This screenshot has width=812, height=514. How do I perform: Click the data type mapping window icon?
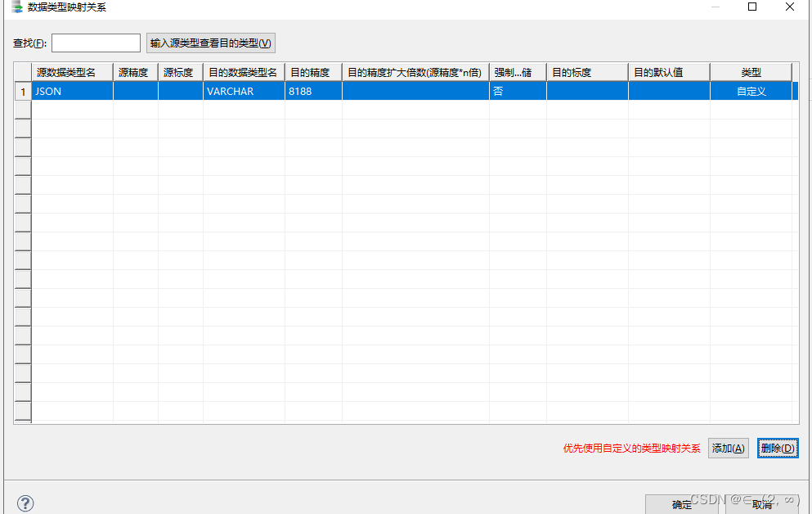click(16, 7)
